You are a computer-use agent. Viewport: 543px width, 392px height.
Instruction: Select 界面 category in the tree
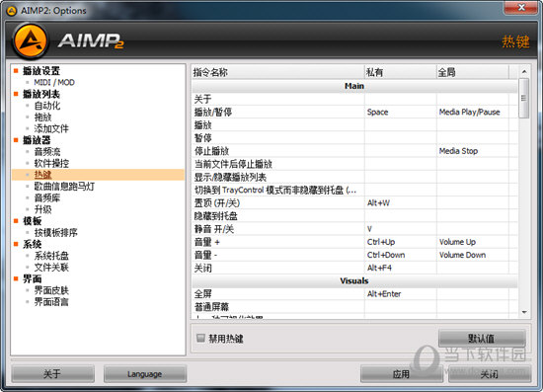[x=33, y=278]
